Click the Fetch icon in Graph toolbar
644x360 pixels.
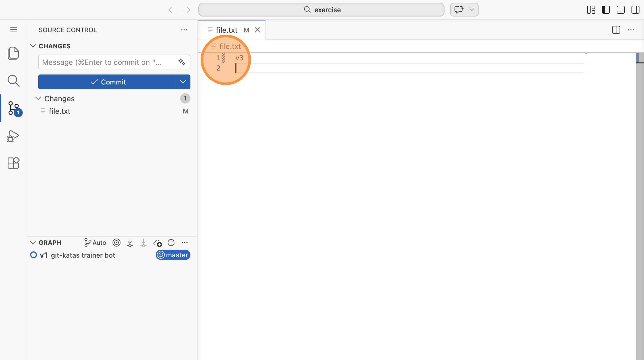tap(130, 243)
